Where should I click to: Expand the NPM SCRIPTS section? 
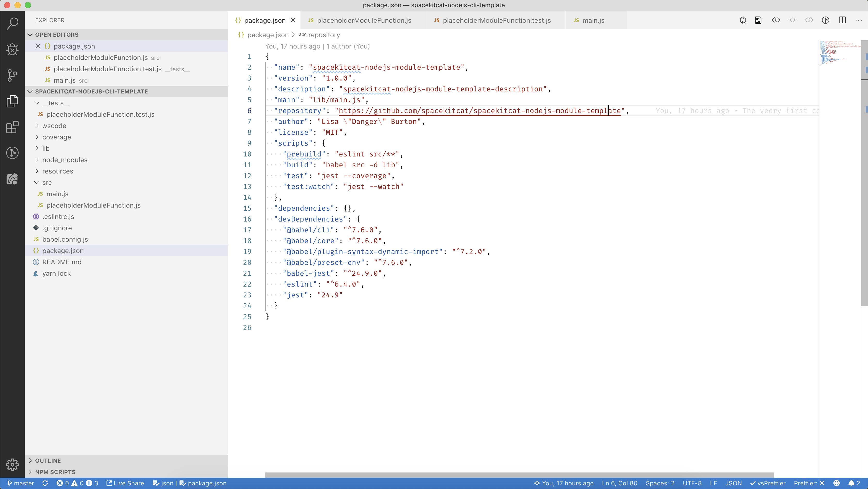(x=55, y=472)
